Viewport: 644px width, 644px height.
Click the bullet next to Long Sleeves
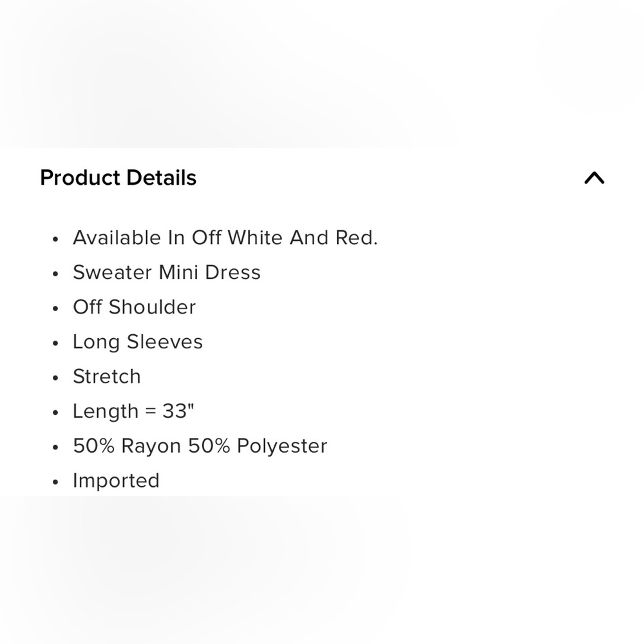point(56,343)
